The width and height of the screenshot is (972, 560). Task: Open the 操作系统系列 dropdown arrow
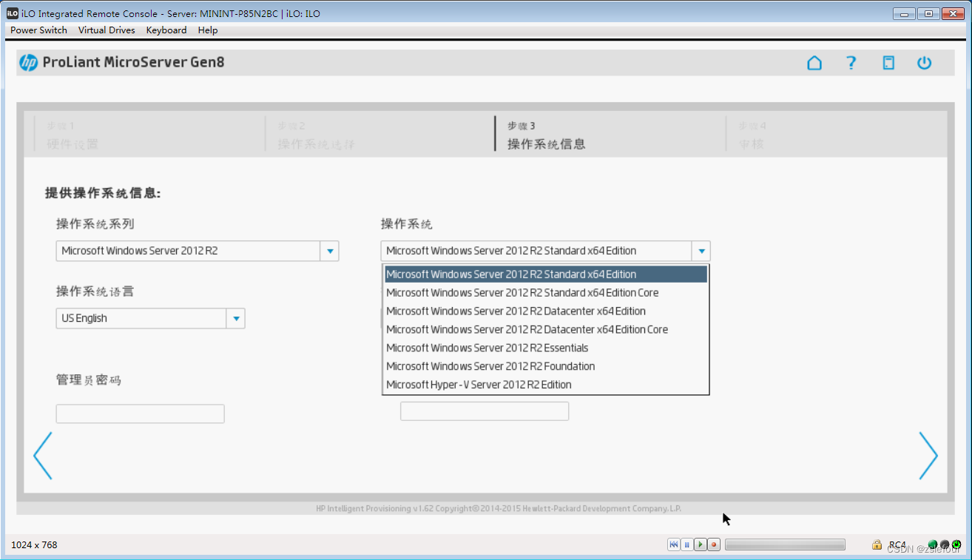click(x=330, y=251)
